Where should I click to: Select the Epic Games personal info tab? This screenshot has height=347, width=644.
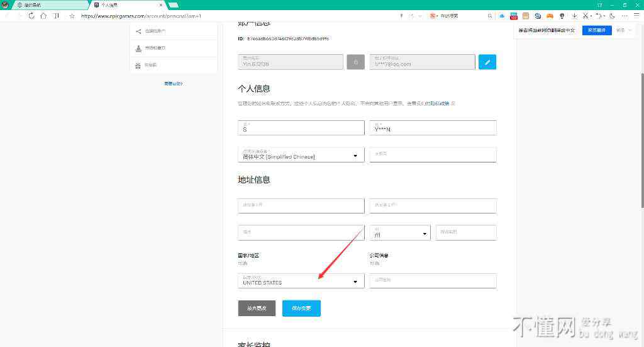[x=126, y=4]
